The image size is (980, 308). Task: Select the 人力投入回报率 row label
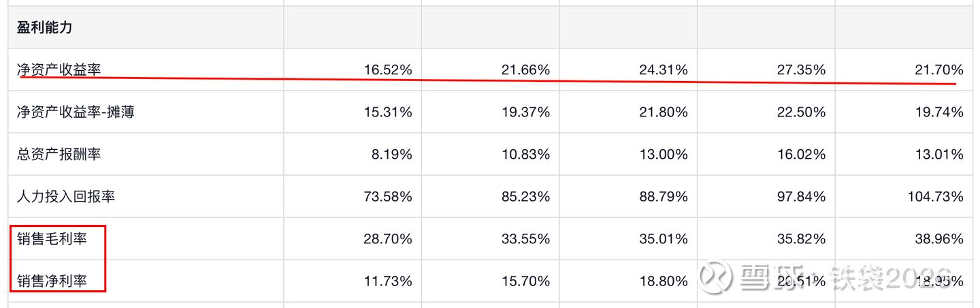(66, 196)
